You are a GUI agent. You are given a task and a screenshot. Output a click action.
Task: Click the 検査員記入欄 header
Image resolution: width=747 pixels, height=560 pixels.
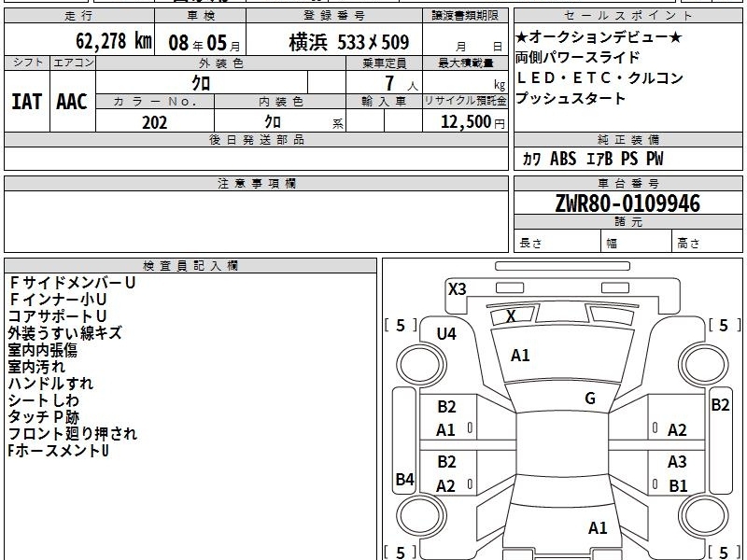click(190, 266)
